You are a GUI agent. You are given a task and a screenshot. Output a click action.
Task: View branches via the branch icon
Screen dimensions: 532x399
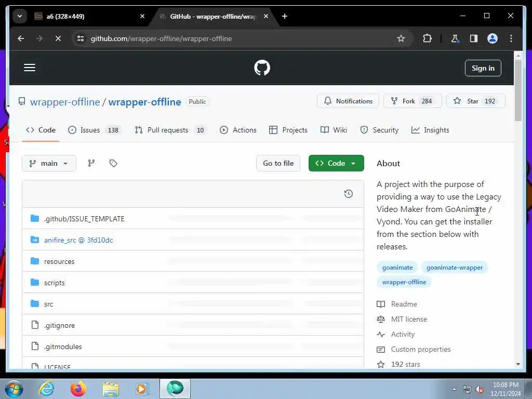click(91, 163)
